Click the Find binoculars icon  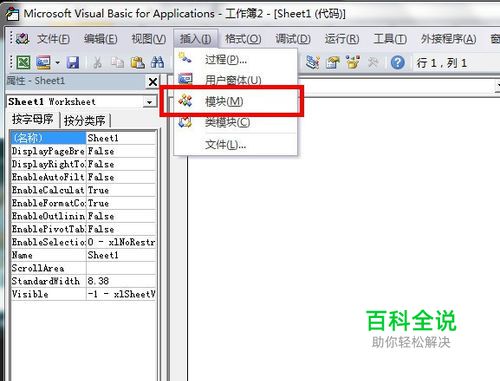[x=157, y=62]
